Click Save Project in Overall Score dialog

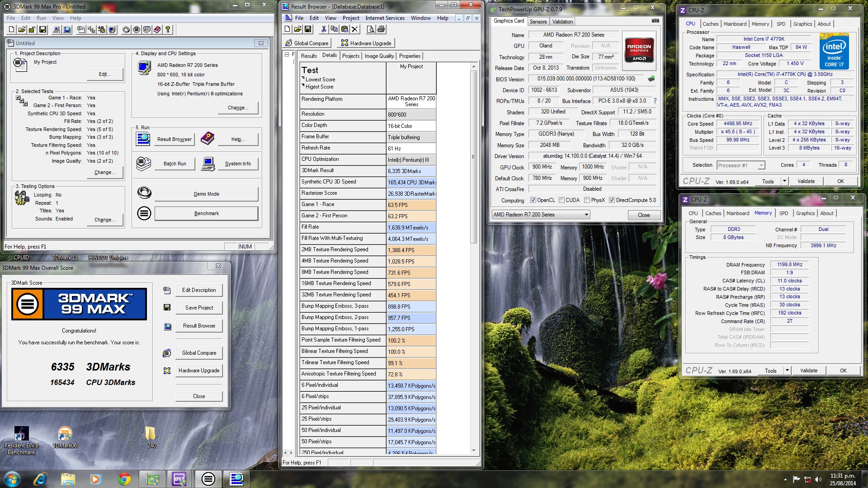(199, 308)
